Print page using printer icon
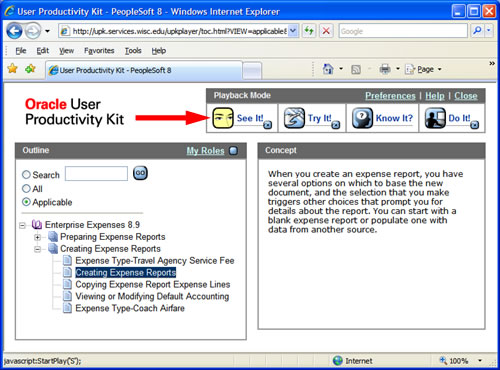 pyautogui.click(x=385, y=69)
